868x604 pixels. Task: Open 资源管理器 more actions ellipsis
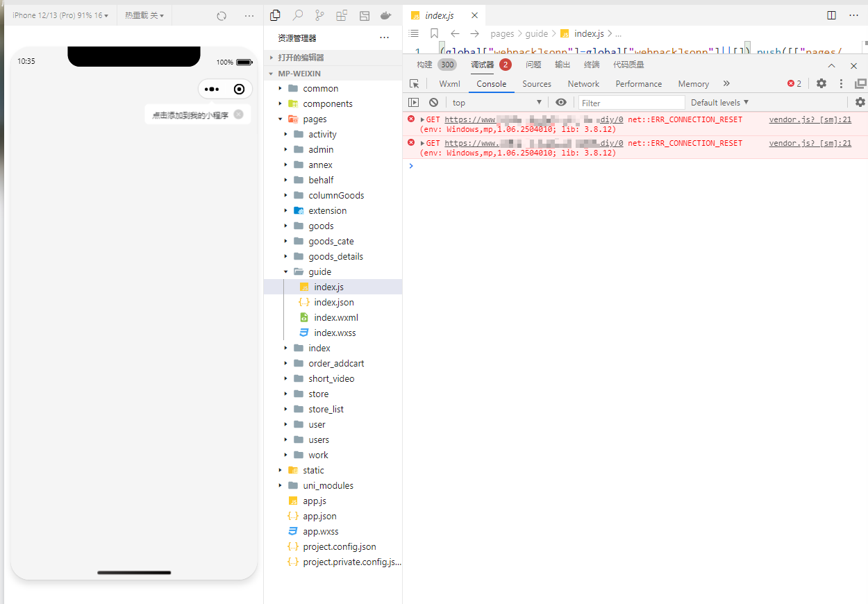pos(384,37)
